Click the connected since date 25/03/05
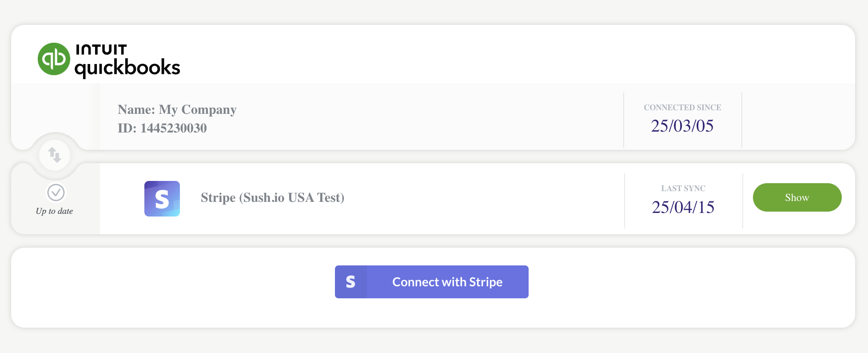868x353 pixels. (682, 126)
